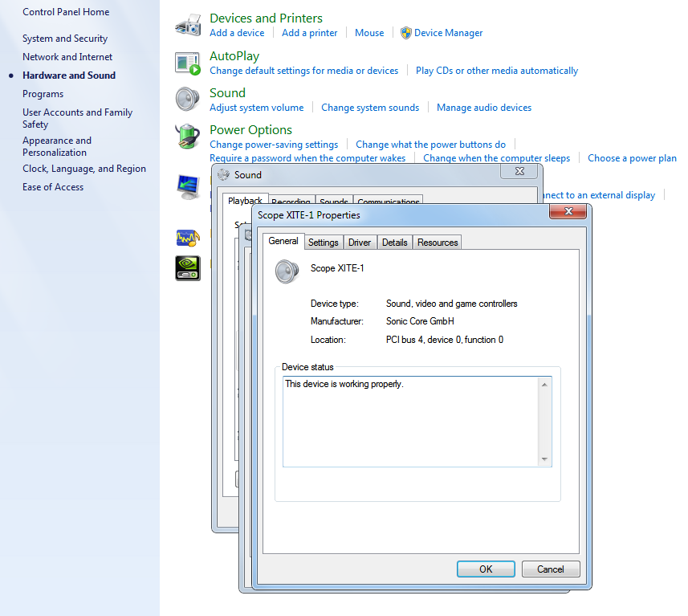Open Ease of Access category

pyautogui.click(x=53, y=187)
